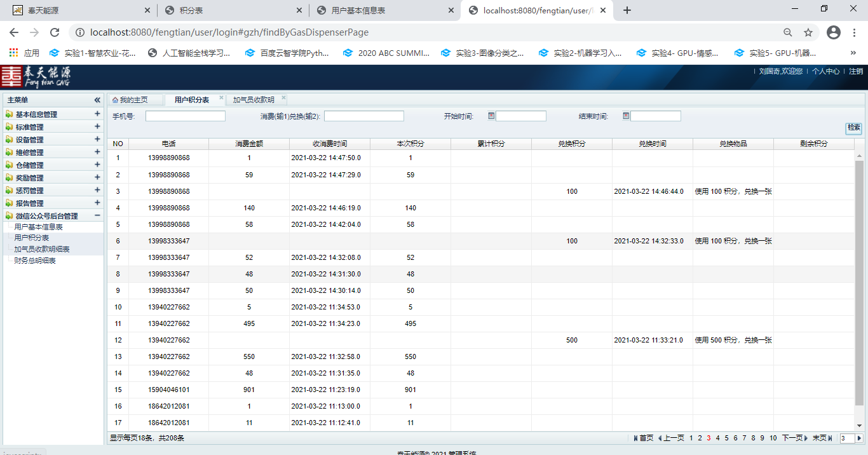This screenshot has width=868, height=455.
Task: Collapse the 微信公众号后台管理 menu section
Action: click(97, 216)
